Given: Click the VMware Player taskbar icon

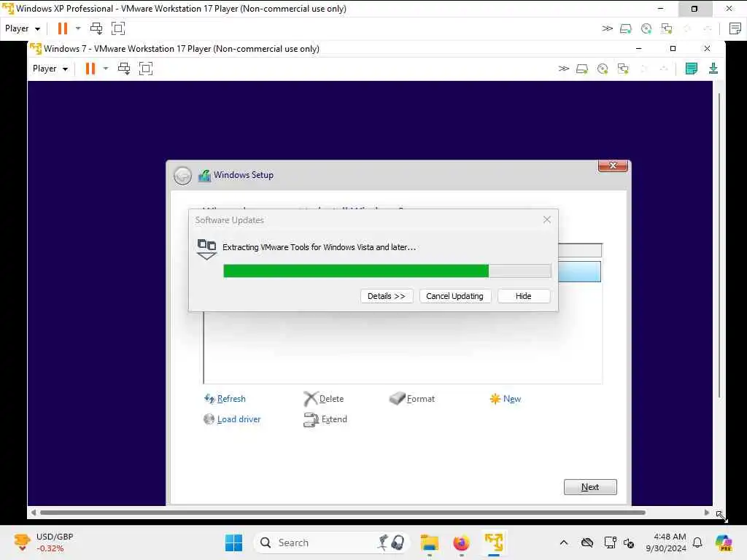Looking at the screenshot, I should click(x=494, y=542).
